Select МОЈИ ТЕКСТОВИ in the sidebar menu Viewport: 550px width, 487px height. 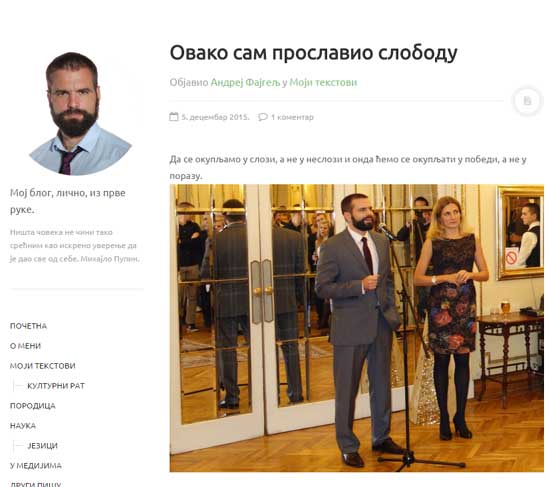click(x=42, y=366)
